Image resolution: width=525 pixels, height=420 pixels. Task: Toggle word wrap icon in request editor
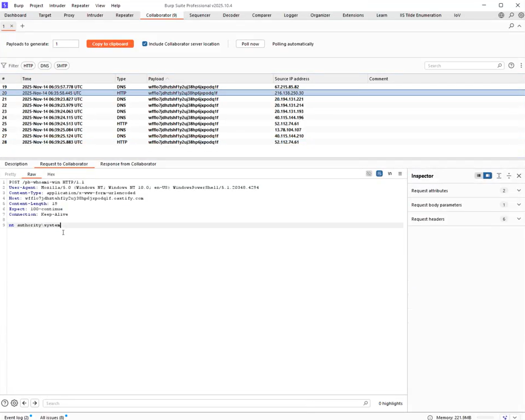(x=379, y=173)
